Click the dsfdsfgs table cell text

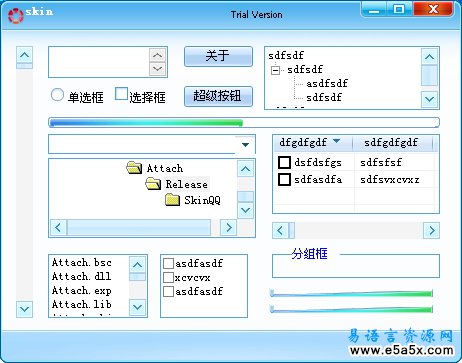point(318,162)
